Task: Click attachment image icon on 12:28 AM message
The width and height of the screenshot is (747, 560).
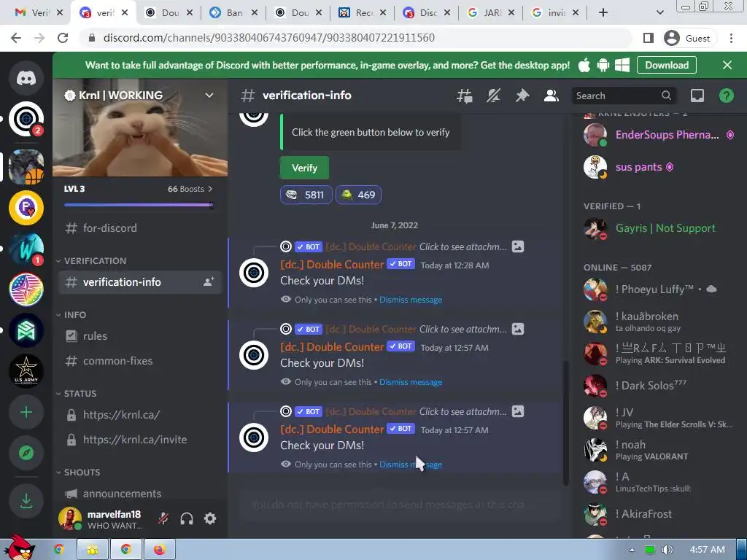Action: (518, 246)
